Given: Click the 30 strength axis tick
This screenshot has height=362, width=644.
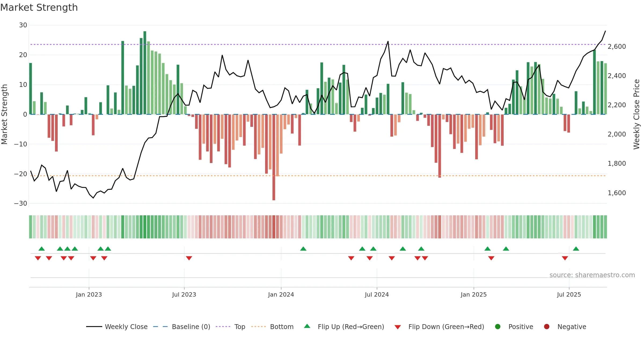Looking at the screenshot, I should pyautogui.click(x=23, y=25).
